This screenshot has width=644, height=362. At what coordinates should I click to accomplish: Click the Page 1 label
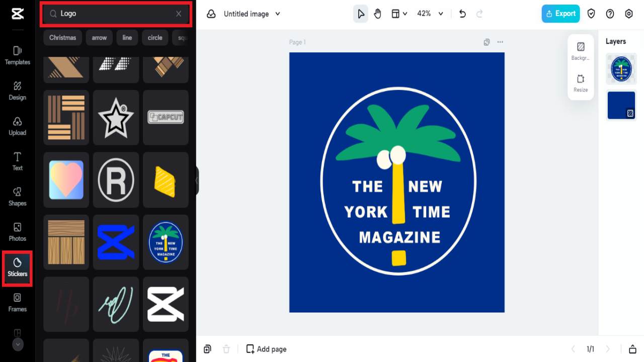click(297, 42)
